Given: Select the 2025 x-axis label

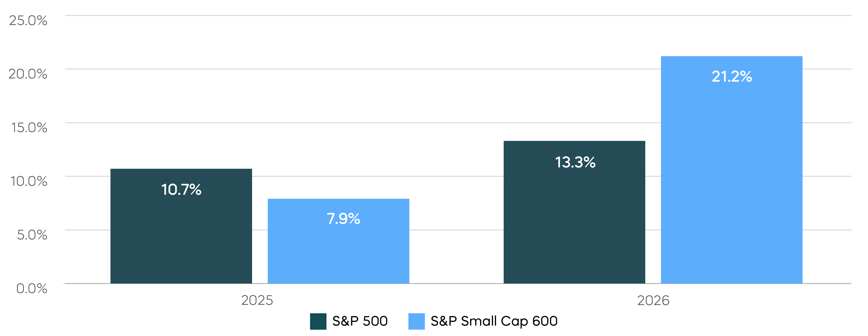Looking at the screenshot, I should pos(257,300).
